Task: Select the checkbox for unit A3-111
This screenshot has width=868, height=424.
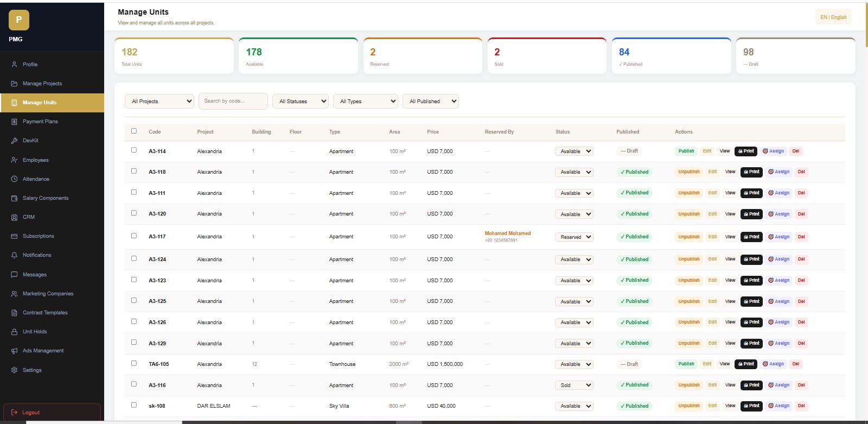Action: pyautogui.click(x=134, y=192)
